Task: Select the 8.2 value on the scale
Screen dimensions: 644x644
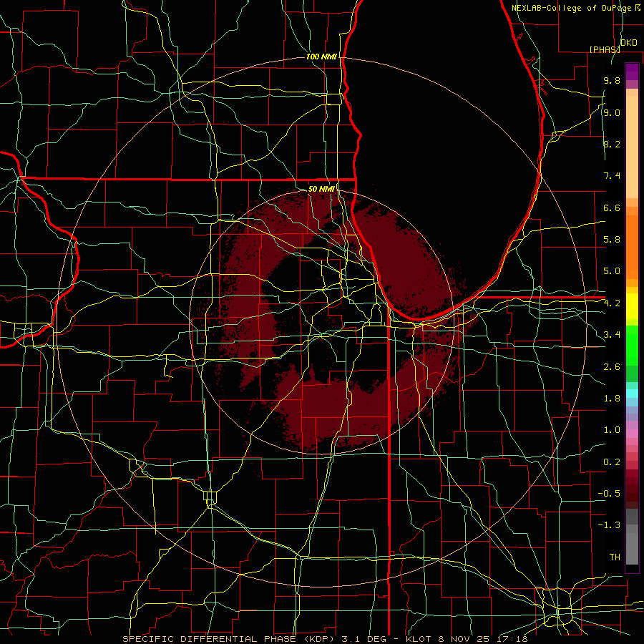Action: tap(612, 144)
